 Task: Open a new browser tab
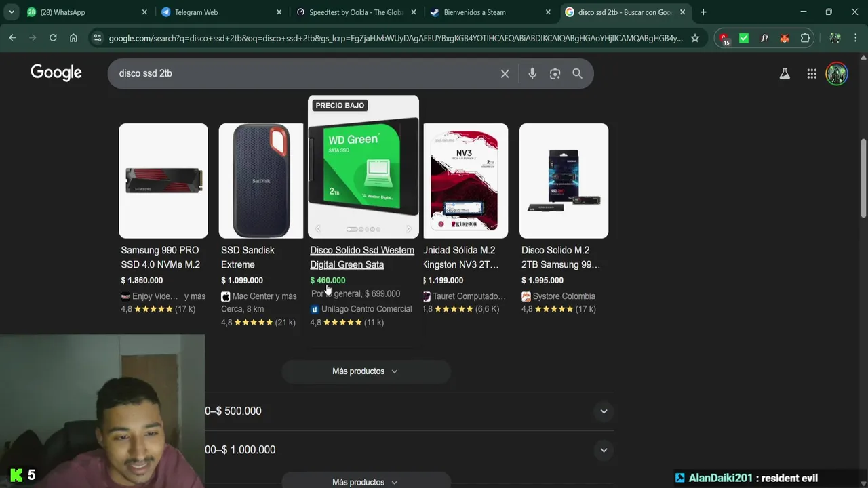coord(703,12)
